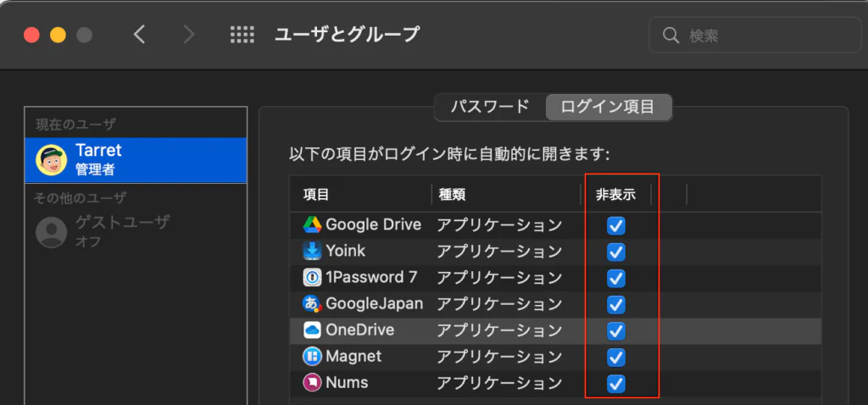Click the Google Drive app icon
Screen dimensions: 868x405
point(312,225)
